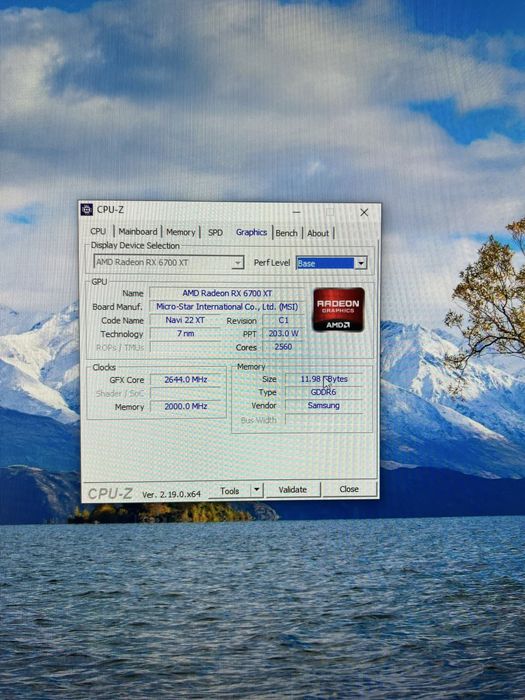Open the Mainboard tab

(x=138, y=232)
